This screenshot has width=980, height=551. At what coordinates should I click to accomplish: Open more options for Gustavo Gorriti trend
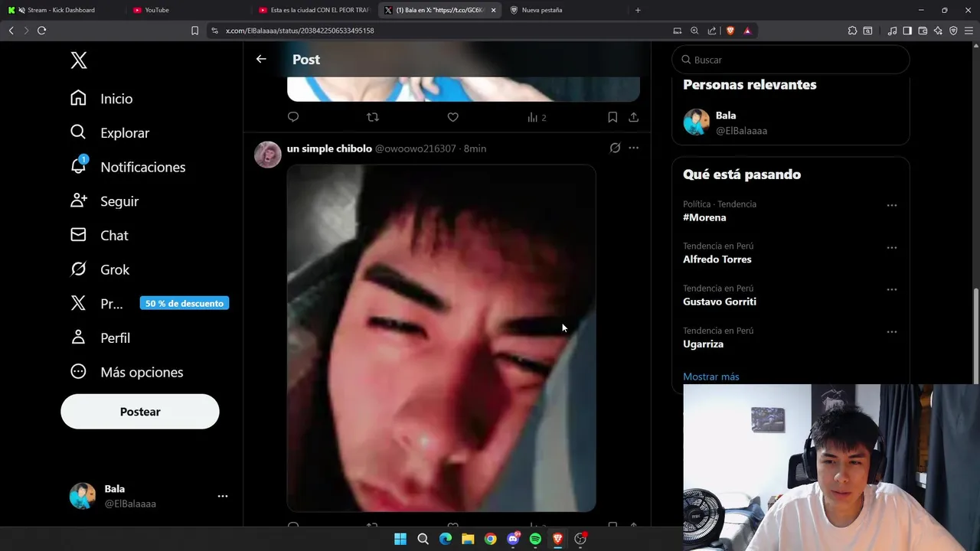(x=892, y=289)
